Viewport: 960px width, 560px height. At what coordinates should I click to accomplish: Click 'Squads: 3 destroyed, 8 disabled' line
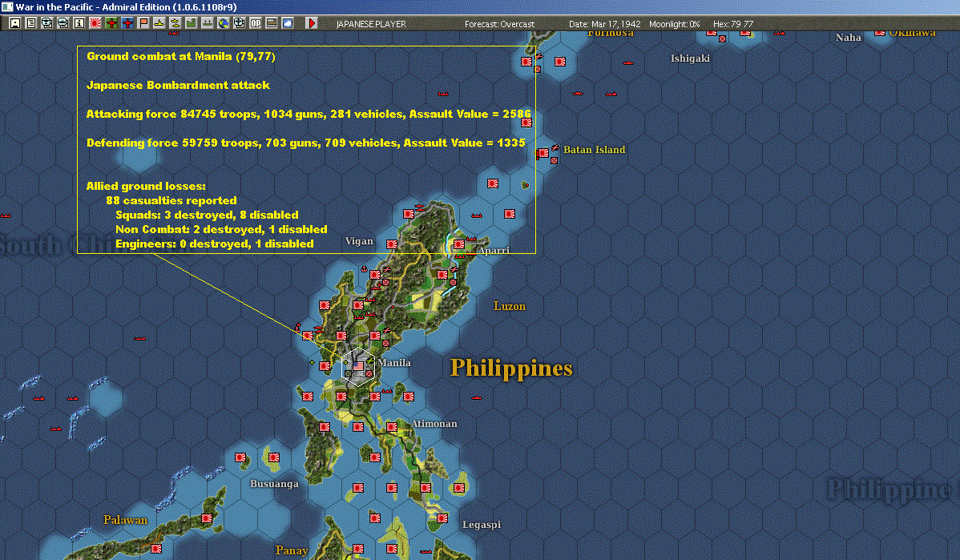[207, 215]
